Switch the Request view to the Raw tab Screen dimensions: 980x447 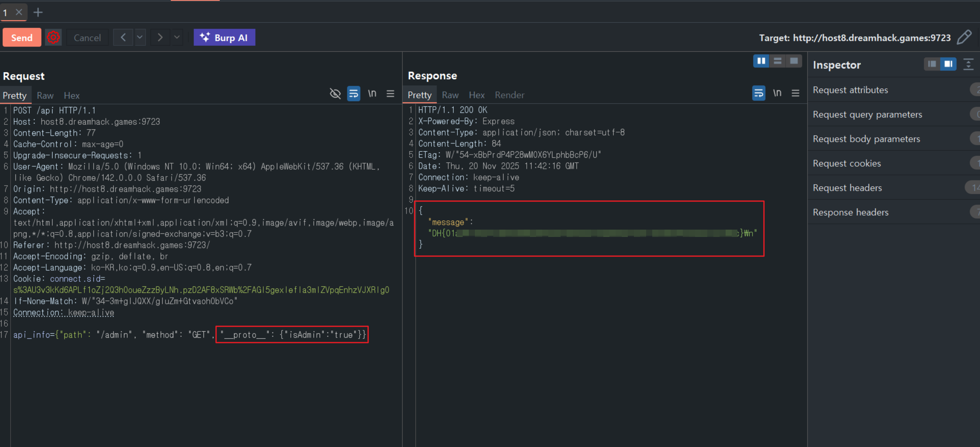(45, 95)
